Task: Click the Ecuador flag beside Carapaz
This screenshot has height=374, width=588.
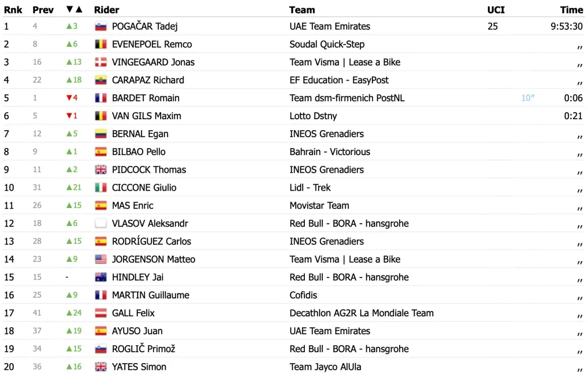Action: pyautogui.click(x=101, y=81)
